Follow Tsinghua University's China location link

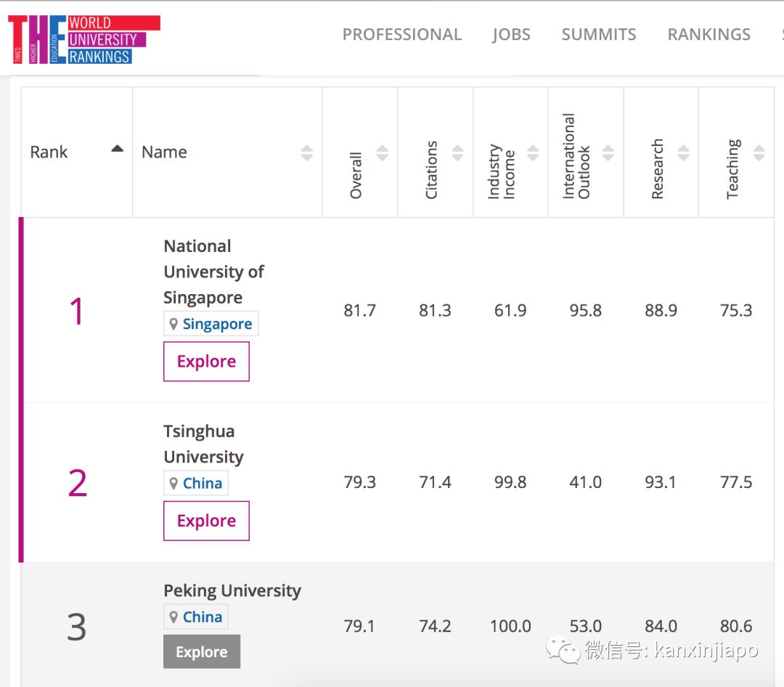(x=202, y=484)
